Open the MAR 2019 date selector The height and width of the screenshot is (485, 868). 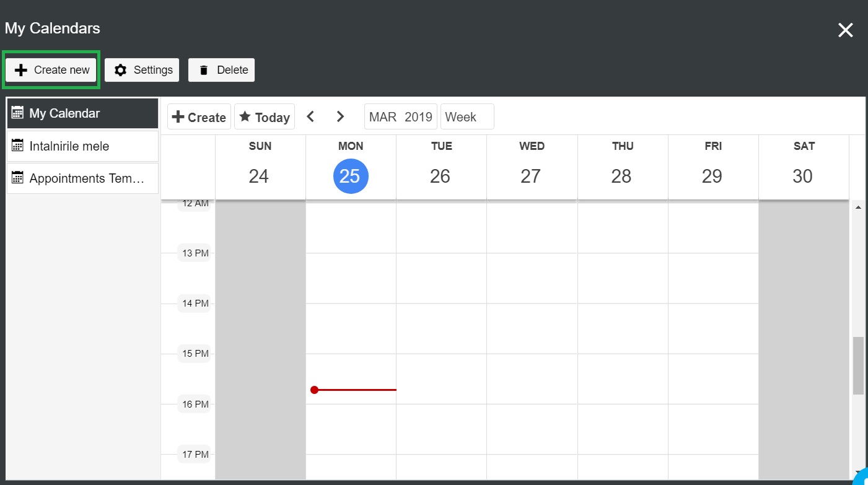click(x=400, y=116)
